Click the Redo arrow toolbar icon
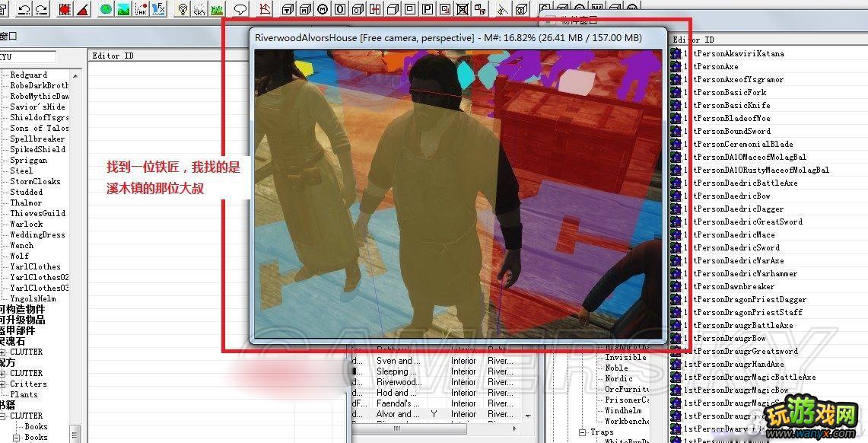 pyautogui.click(x=40, y=8)
